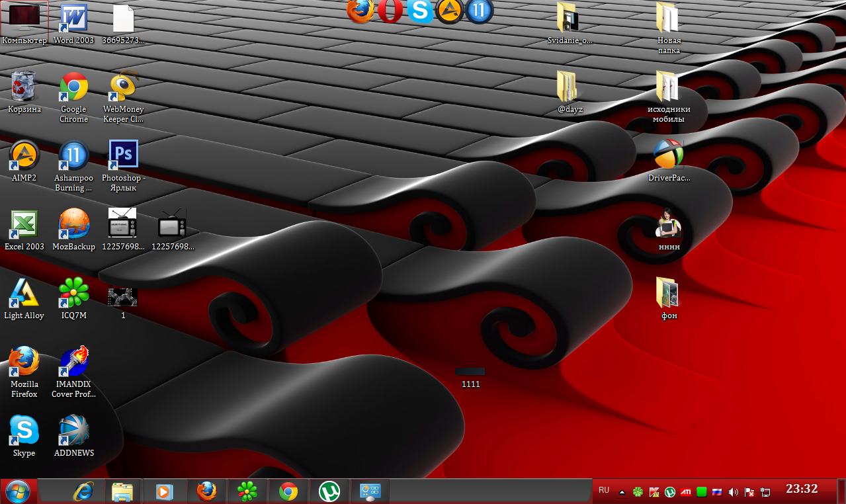
Task: Open the IMANDIX Cover Prof... shortcut
Action: point(73,372)
